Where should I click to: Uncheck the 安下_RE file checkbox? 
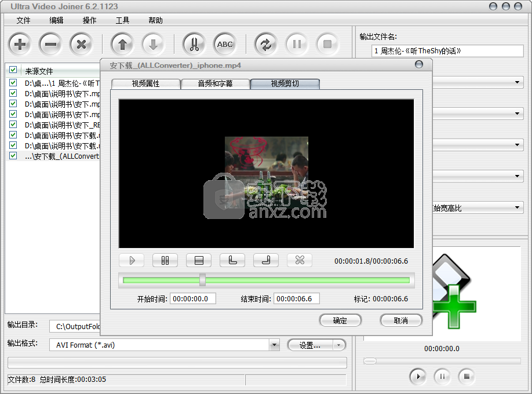(13, 124)
